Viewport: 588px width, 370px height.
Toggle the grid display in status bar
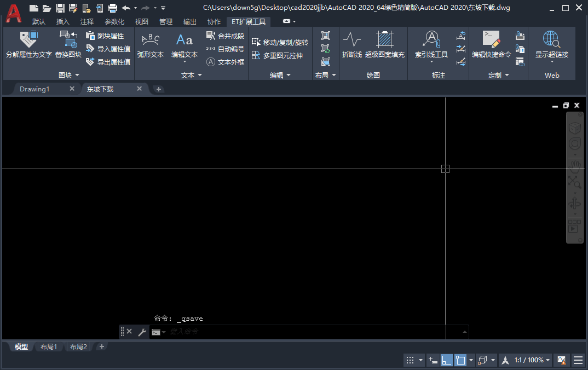411,360
